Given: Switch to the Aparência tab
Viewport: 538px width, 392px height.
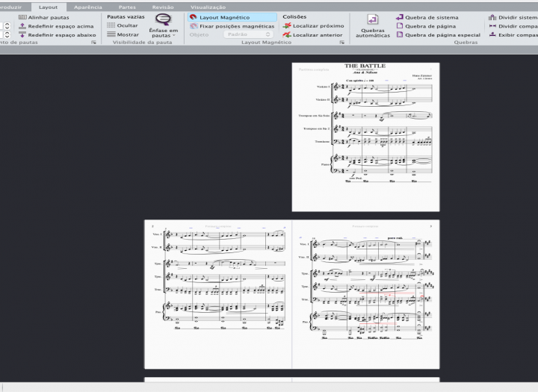Looking at the screenshot, I should (87, 7).
